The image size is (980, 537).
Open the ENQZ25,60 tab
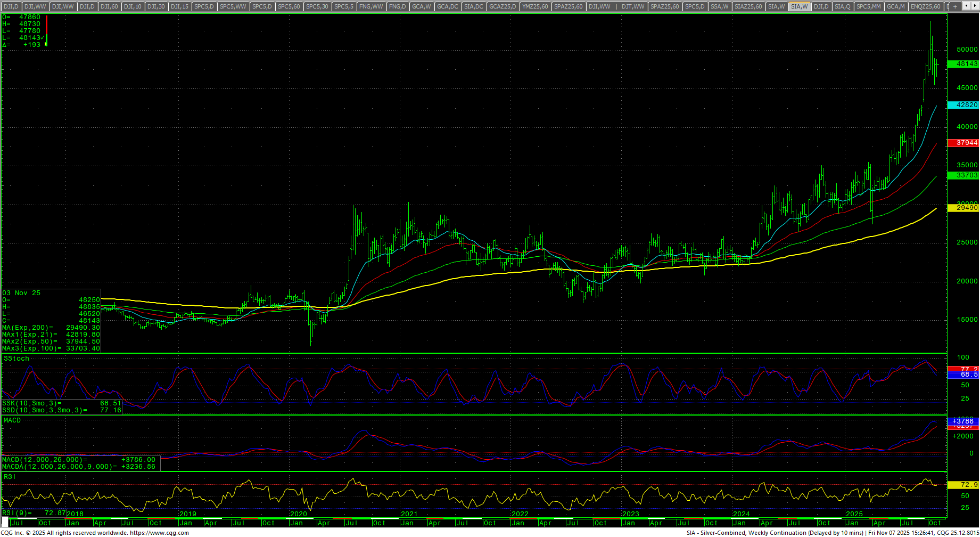pyautogui.click(x=925, y=6)
